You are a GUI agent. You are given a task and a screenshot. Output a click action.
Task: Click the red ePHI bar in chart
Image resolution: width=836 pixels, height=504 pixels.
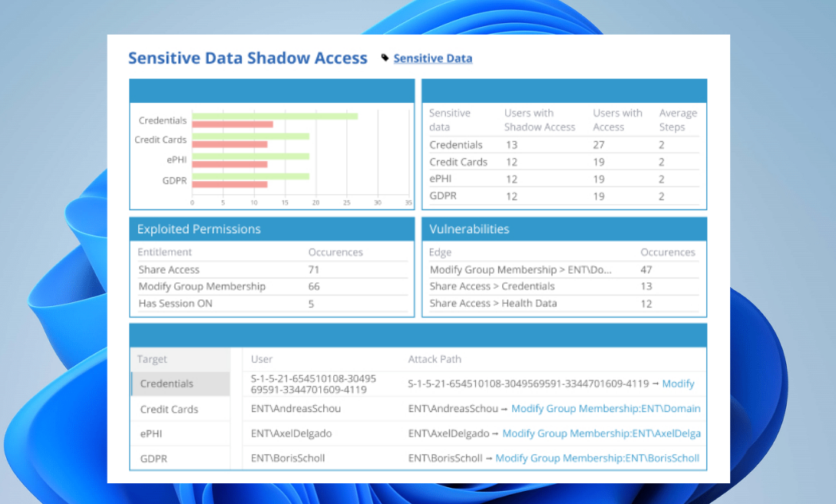pos(230,164)
